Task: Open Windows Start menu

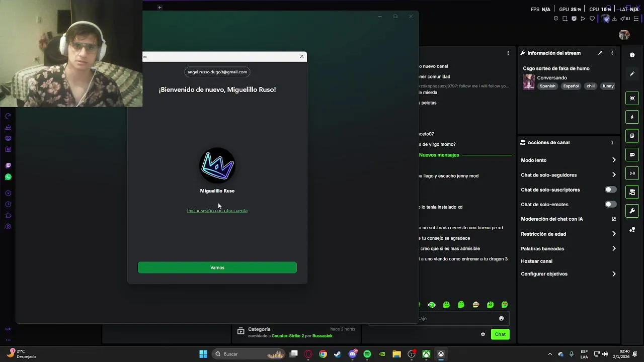Action: point(203,354)
